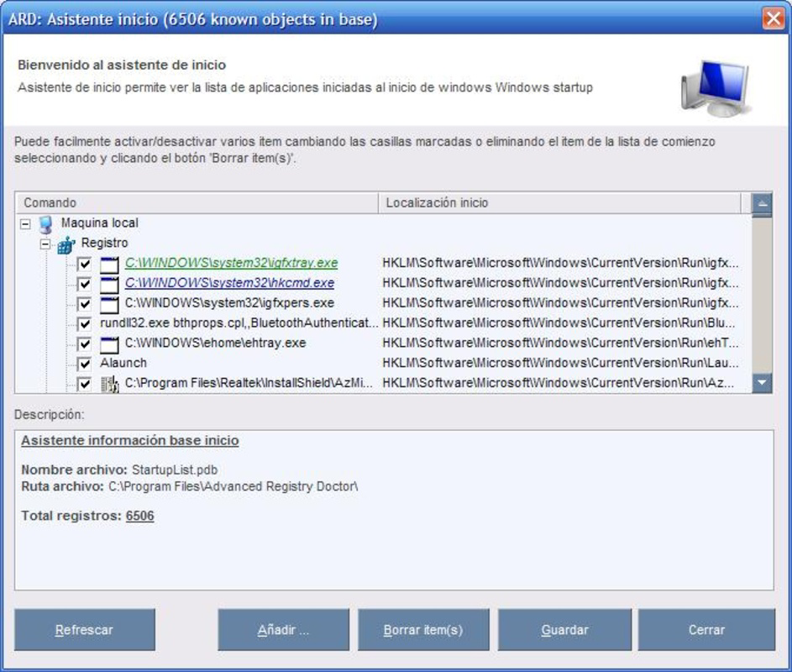Sort by the Localización inicio column header

pos(559,202)
